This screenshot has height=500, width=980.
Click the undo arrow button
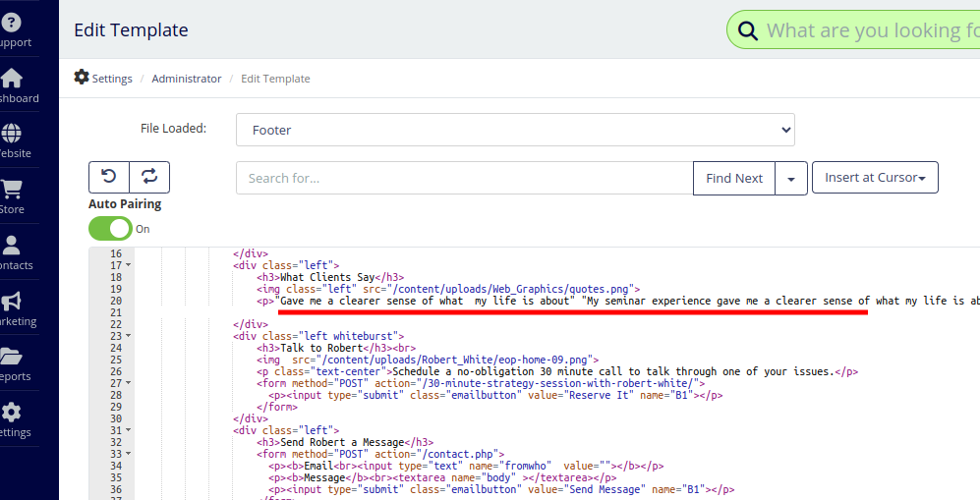coord(109,177)
